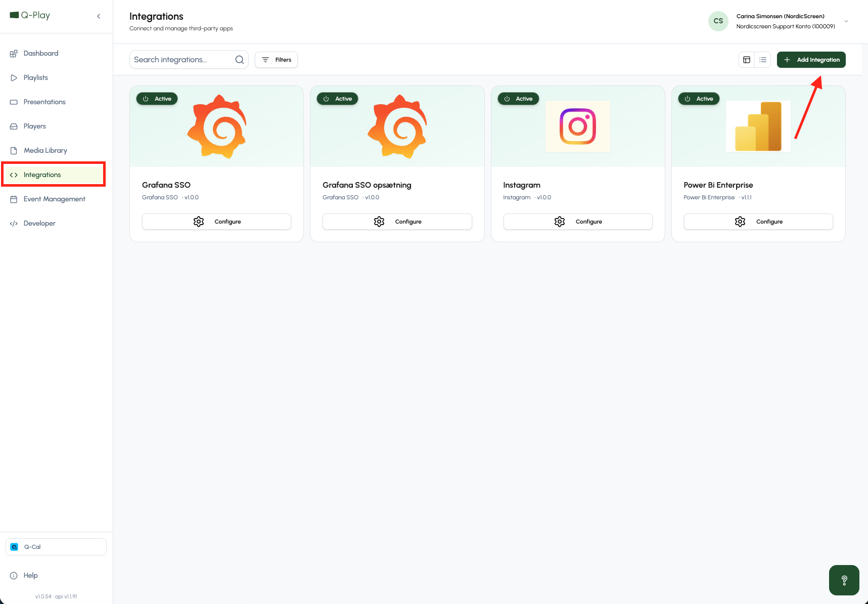
Task: Click Add Integration button
Action: pos(811,60)
